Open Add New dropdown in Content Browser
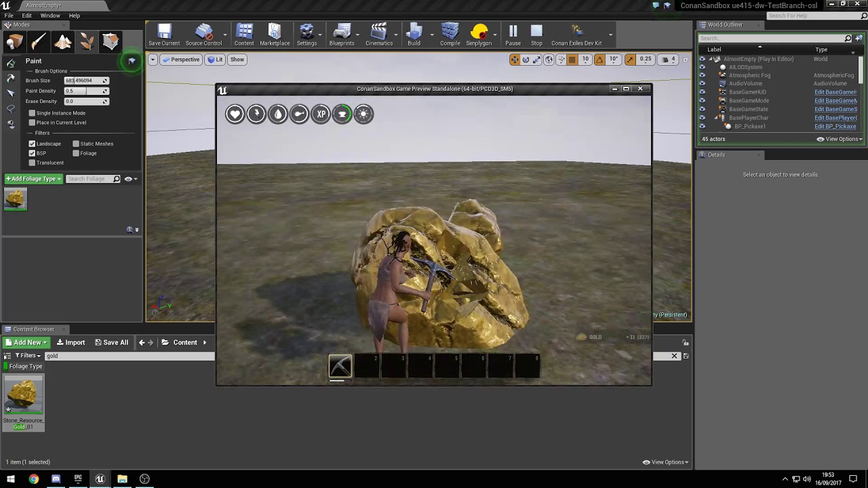The width and height of the screenshot is (868, 488). [26, 342]
